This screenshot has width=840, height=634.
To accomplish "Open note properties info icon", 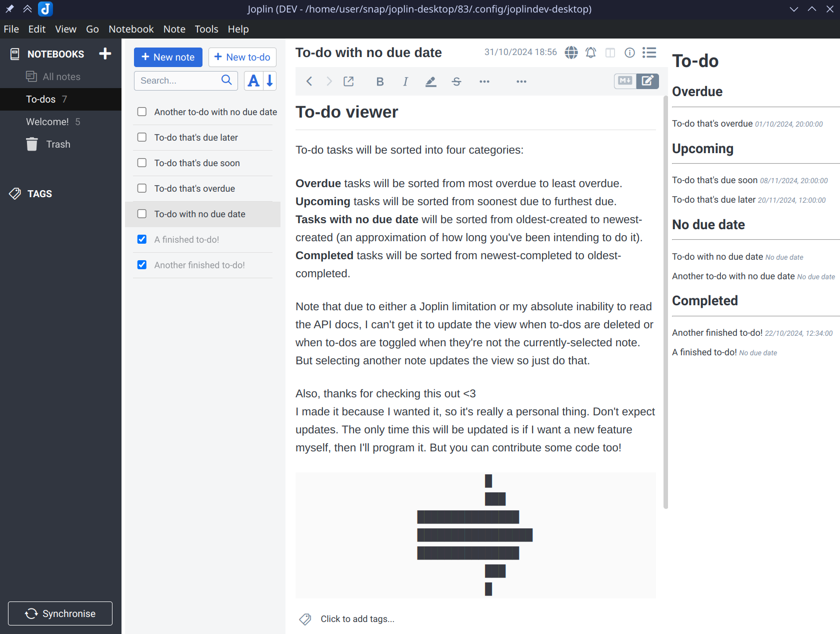I will 629,53.
